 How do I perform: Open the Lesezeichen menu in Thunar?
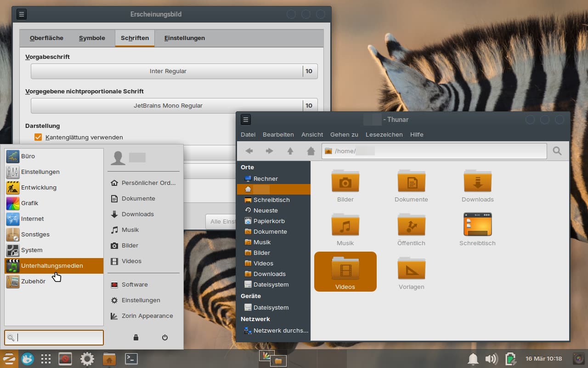tap(384, 135)
